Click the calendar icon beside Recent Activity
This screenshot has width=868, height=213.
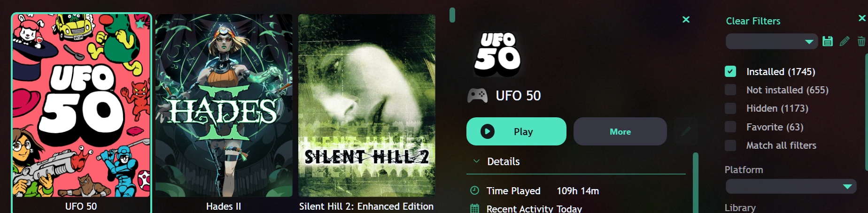coord(475,209)
